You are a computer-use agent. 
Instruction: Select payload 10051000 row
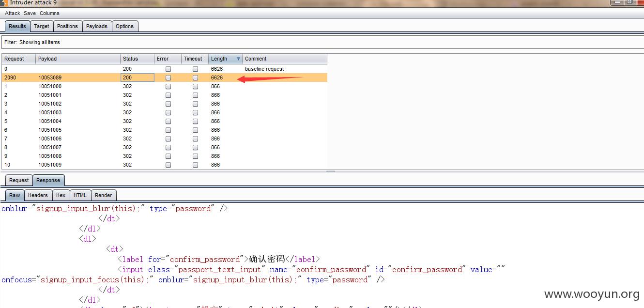point(164,86)
